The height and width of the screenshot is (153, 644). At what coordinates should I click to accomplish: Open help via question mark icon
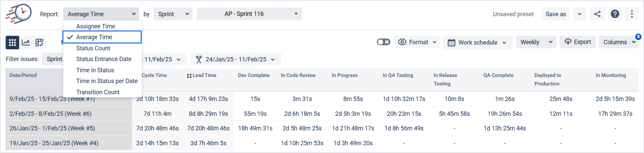(615, 14)
